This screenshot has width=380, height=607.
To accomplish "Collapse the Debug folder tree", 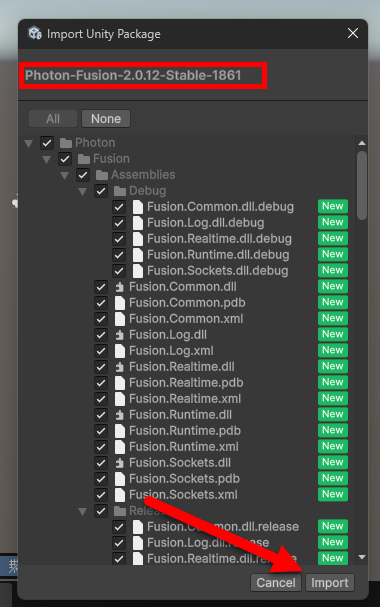I will [x=82, y=192].
